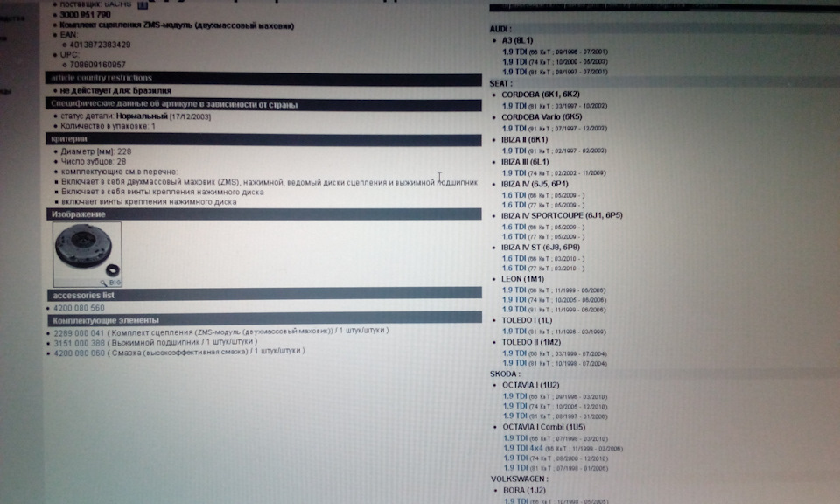Click the 'article country restrictions' section header

263,78
